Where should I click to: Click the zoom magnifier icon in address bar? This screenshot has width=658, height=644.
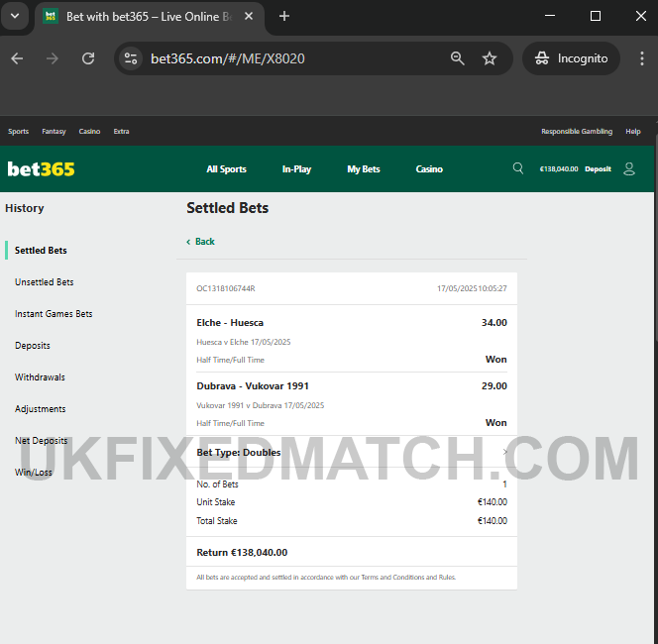pos(458,58)
